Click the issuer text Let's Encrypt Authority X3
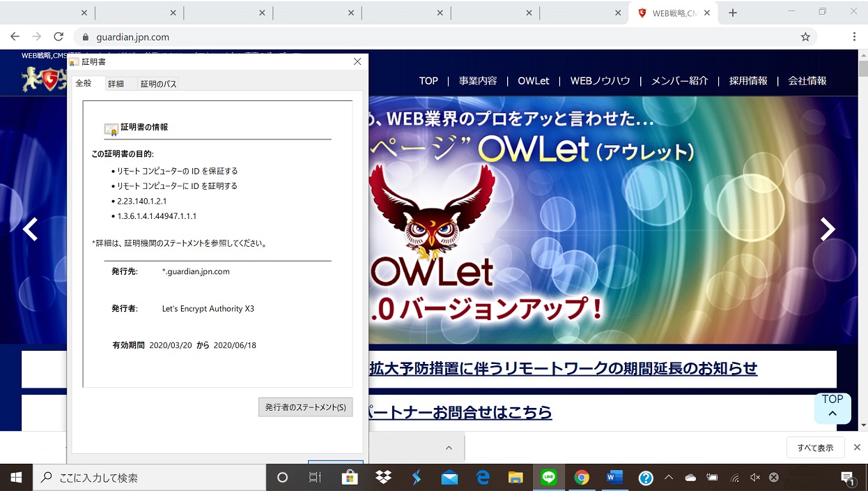This screenshot has width=868, height=493. [208, 308]
